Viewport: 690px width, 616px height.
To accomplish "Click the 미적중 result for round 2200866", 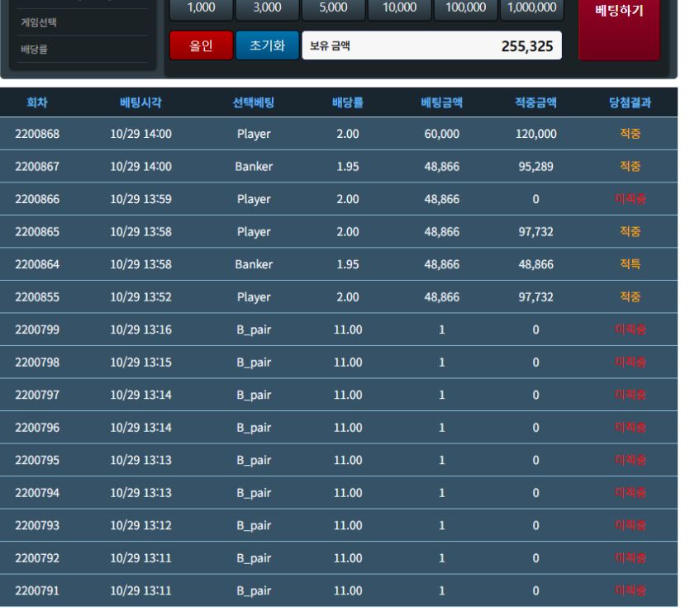I will [x=631, y=199].
